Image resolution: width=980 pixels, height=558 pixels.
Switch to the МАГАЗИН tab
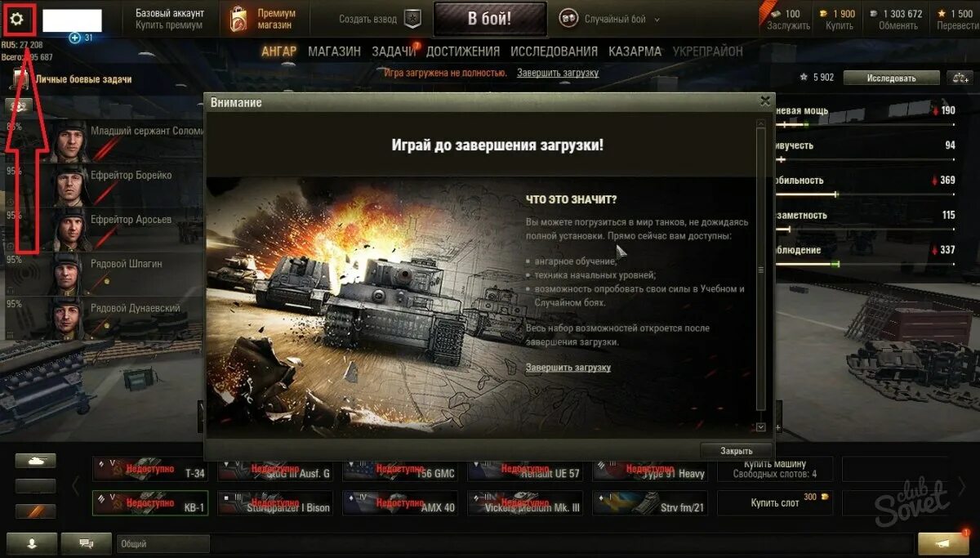pos(334,51)
